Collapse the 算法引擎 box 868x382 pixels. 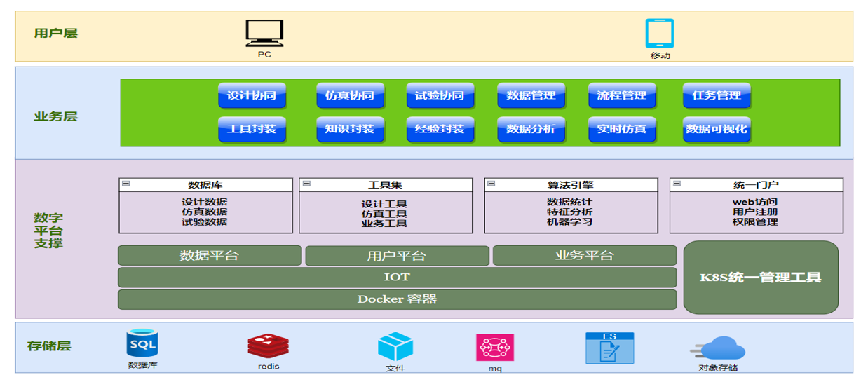pos(491,184)
